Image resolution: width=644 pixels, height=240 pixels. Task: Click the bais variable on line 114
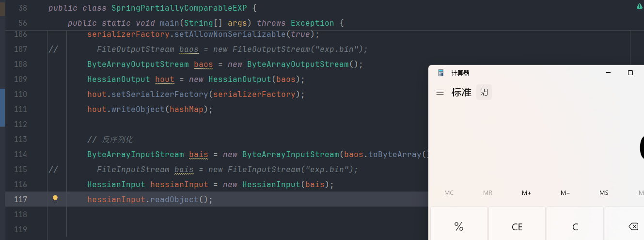pos(199,154)
